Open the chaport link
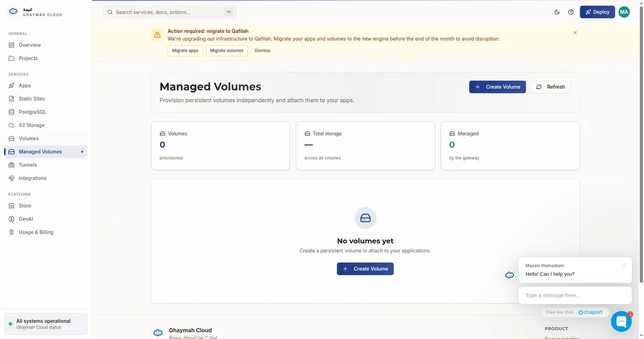 [x=591, y=312]
